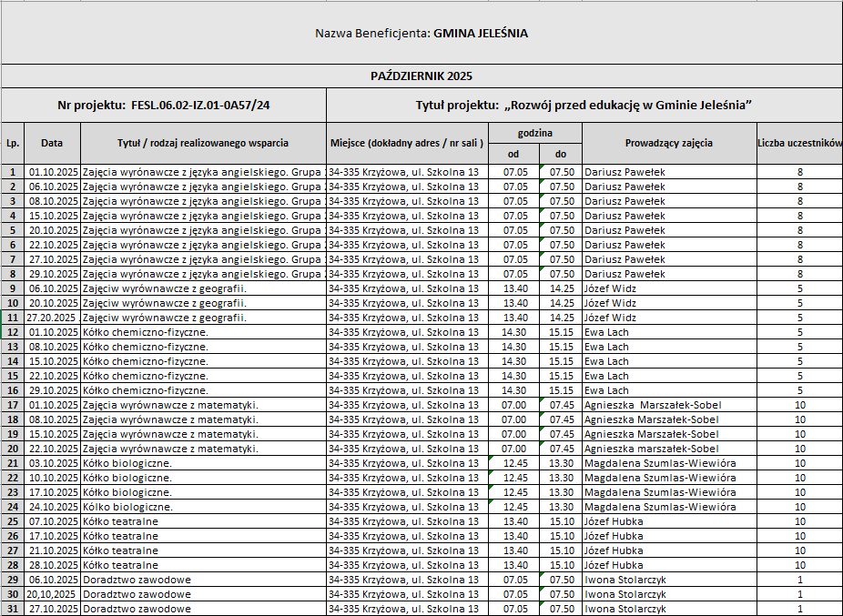
Task: Click 'Agnieszka marszałek-Sobel' in row 20
Action: (651, 449)
